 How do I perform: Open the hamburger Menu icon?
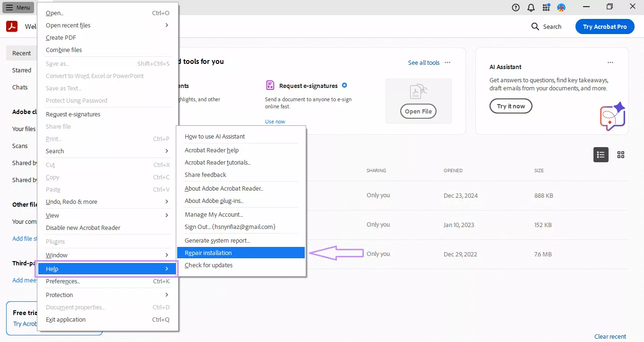point(17,7)
